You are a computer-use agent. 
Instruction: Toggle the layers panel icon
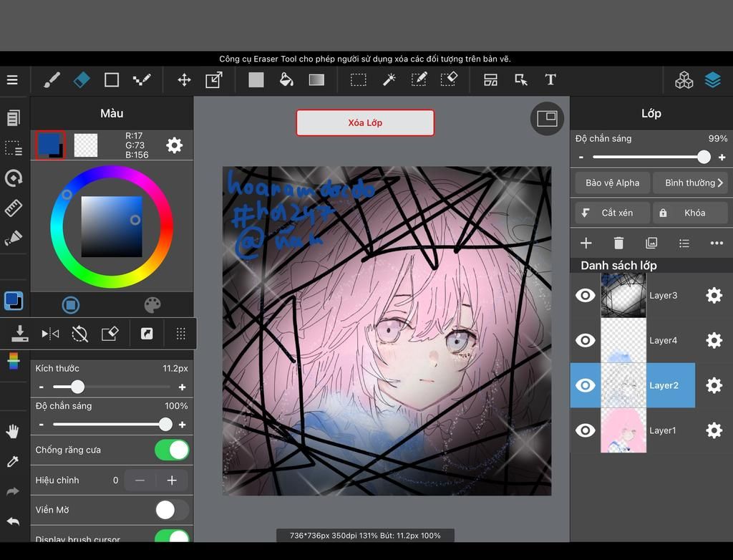pyautogui.click(x=713, y=80)
